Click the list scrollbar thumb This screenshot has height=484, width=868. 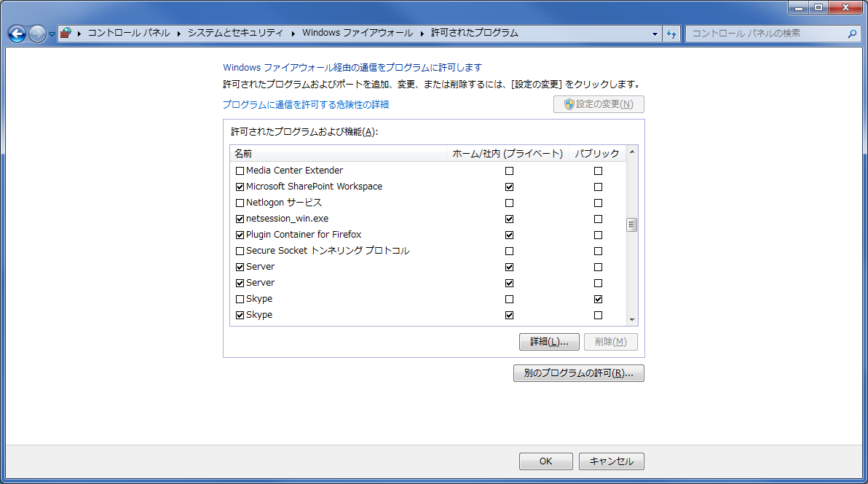(631, 225)
